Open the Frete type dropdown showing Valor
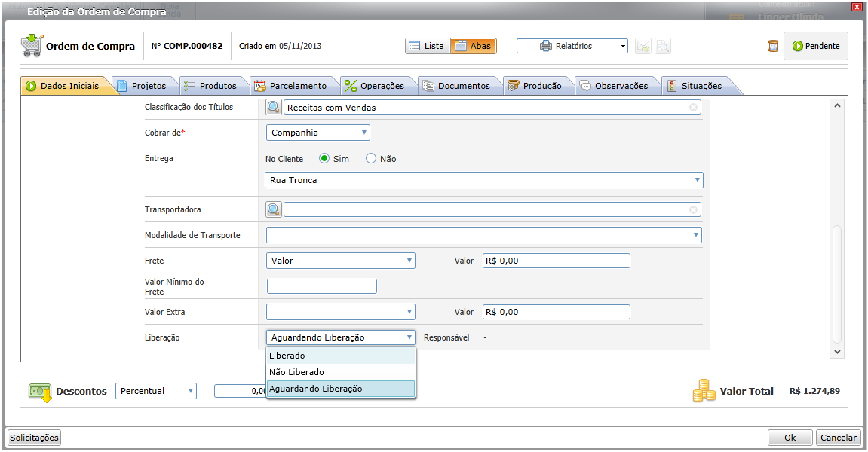Viewport: 868px width, 452px height. 340,261
